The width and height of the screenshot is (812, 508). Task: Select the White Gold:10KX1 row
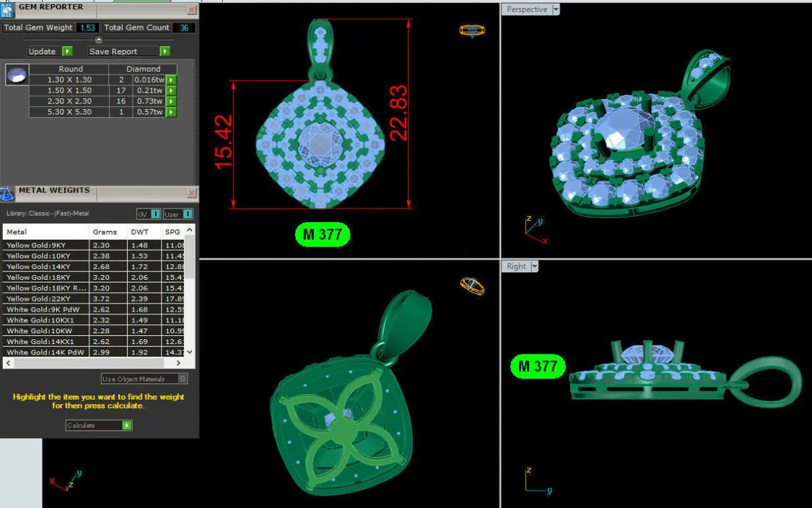(94, 320)
